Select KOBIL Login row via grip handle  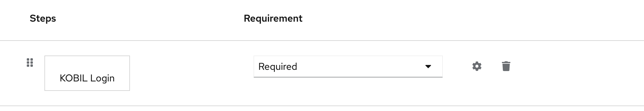[30, 63]
